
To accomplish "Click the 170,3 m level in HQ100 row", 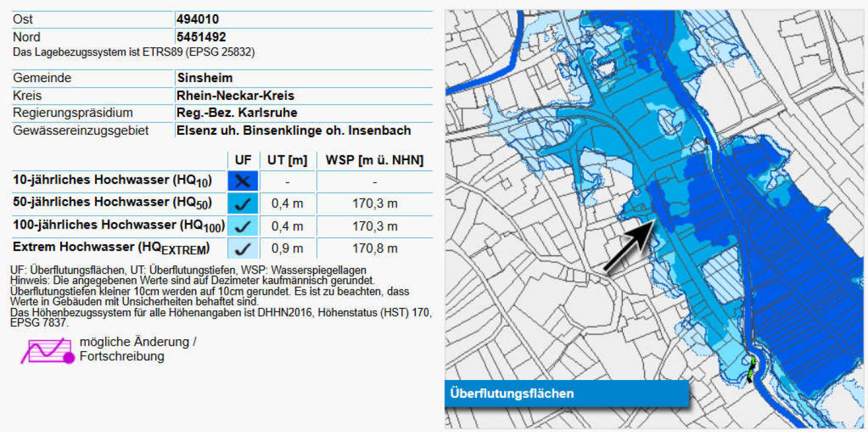I will pos(375,226).
